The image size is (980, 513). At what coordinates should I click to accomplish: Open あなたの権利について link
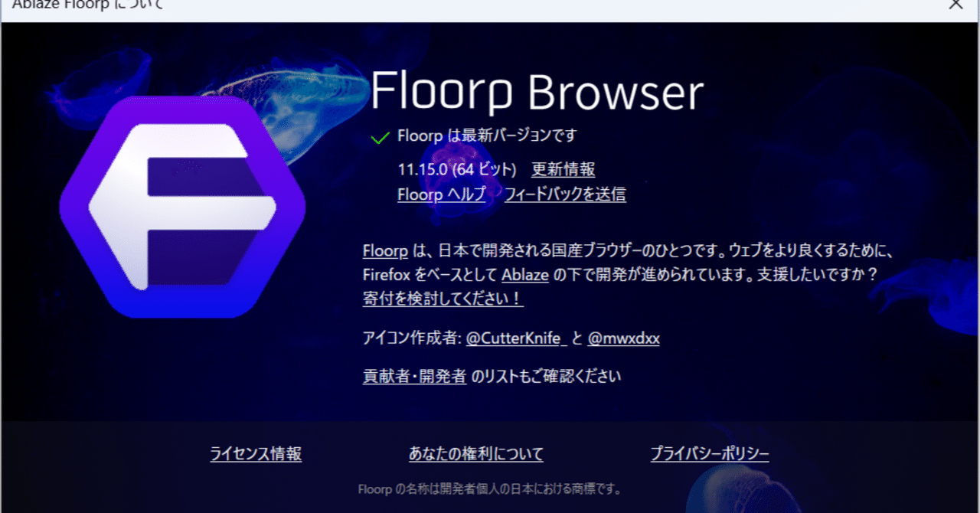pyautogui.click(x=476, y=454)
